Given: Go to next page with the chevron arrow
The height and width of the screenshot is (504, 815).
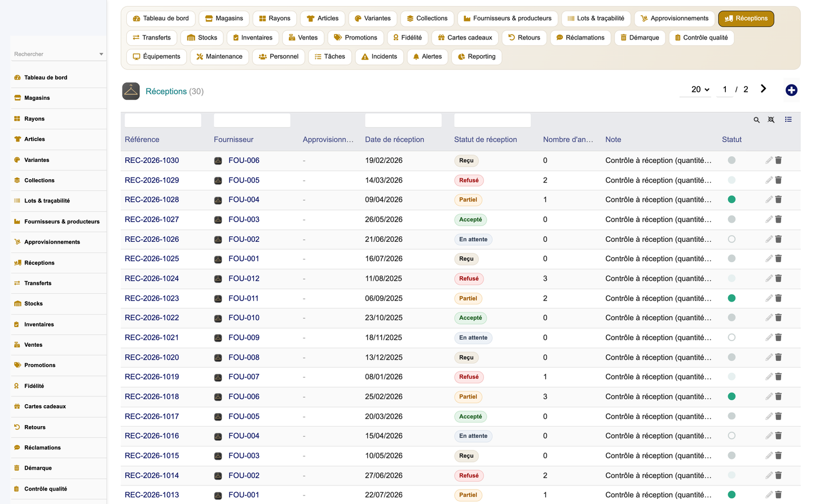Looking at the screenshot, I should point(763,89).
